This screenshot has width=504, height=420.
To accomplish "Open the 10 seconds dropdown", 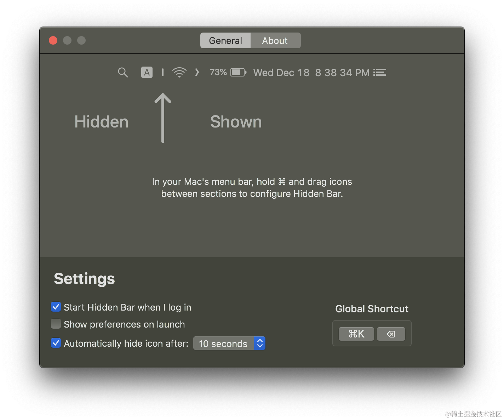I will [229, 343].
